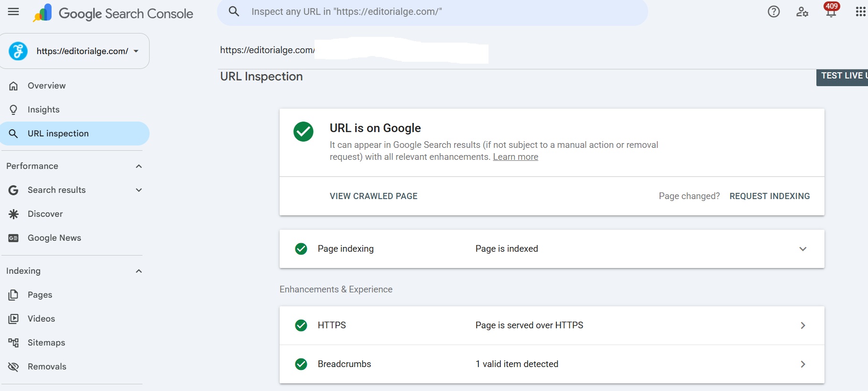
Task: Click the green check next to Breadcrumbs
Action: click(x=301, y=364)
